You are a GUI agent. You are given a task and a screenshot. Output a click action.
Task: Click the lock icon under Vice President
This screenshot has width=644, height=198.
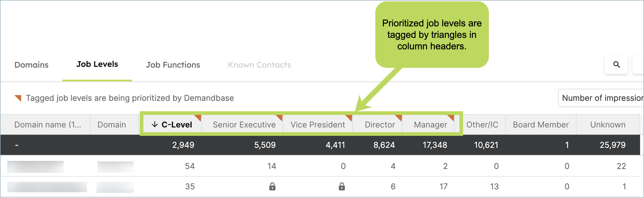[342, 187]
